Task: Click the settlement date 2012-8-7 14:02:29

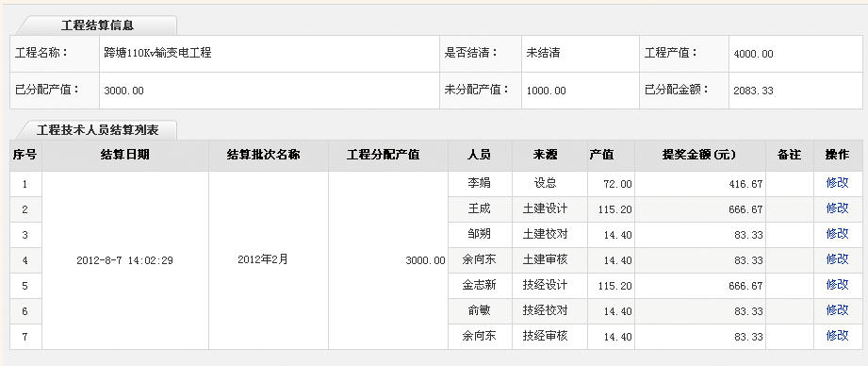Action: (x=124, y=260)
